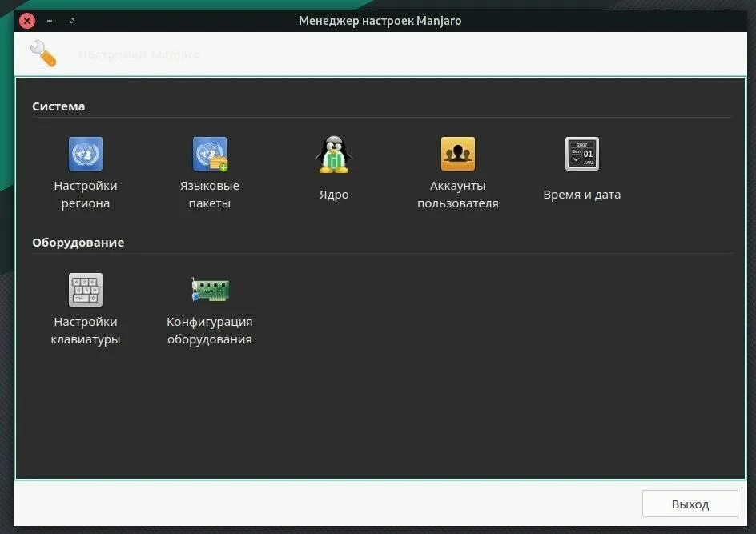Screen dimensions: 756x534
Task: Close the Менеджер настроек Manjaro window
Action: point(27,21)
